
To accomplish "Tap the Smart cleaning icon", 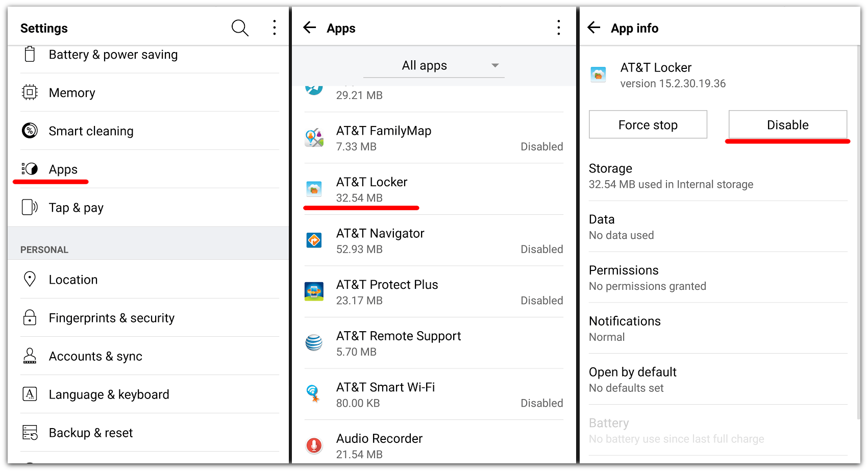I will 30,131.
